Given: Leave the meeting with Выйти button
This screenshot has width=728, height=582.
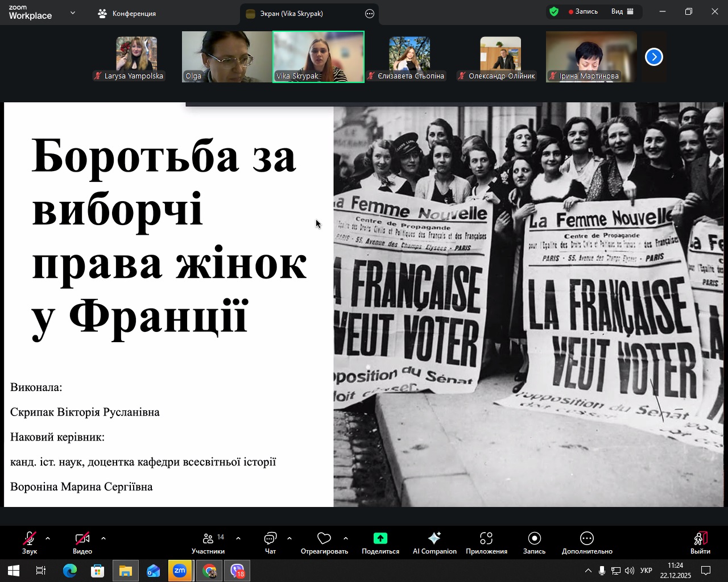Looking at the screenshot, I should click(x=700, y=543).
